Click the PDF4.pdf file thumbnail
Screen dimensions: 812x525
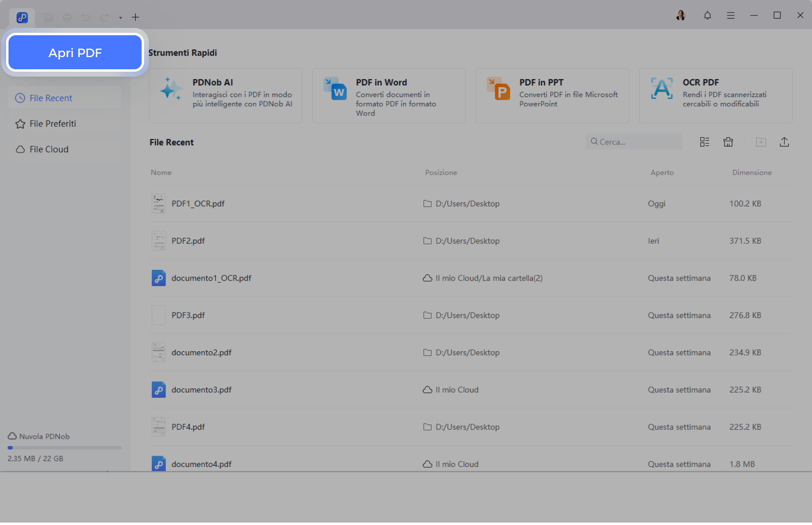pyautogui.click(x=158, y=427)
